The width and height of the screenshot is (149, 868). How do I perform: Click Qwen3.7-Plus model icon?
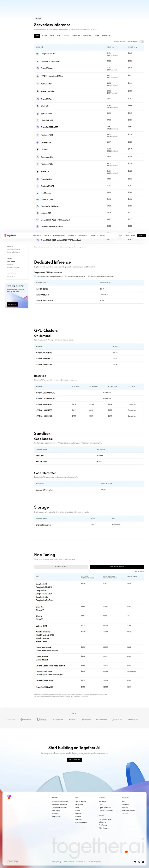click(38, 99)
